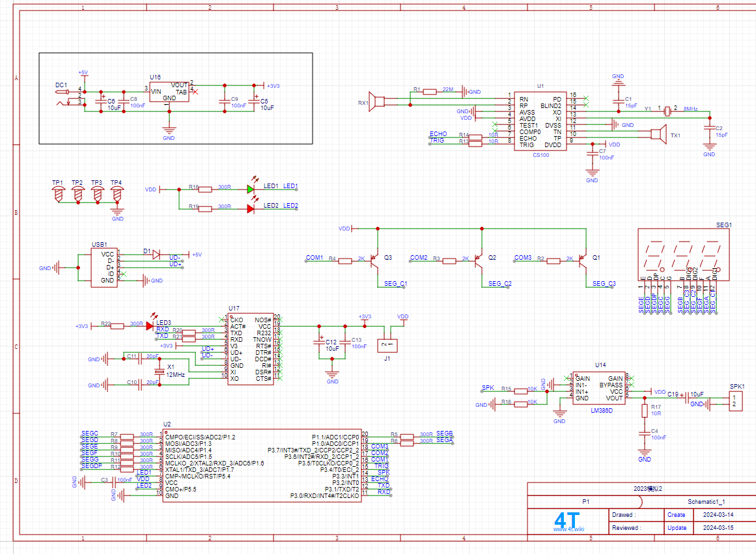Select the U17 USB-serial chip

pos(251,349)
